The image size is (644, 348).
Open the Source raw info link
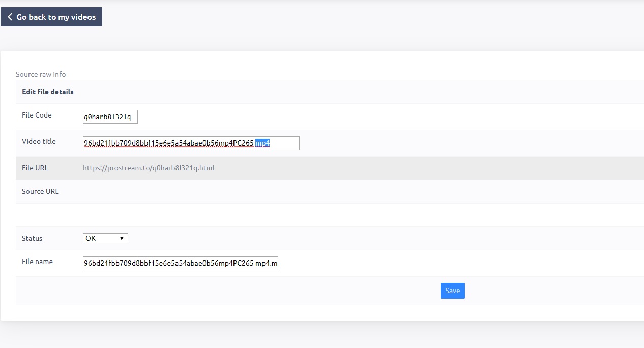coord(41,74)
